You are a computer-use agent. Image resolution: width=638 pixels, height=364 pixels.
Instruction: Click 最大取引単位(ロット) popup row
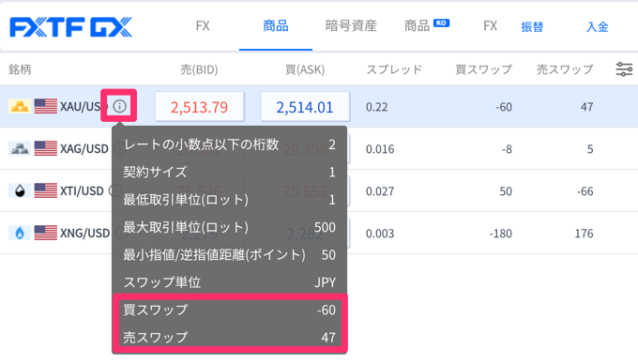click(x=230, y=227)
